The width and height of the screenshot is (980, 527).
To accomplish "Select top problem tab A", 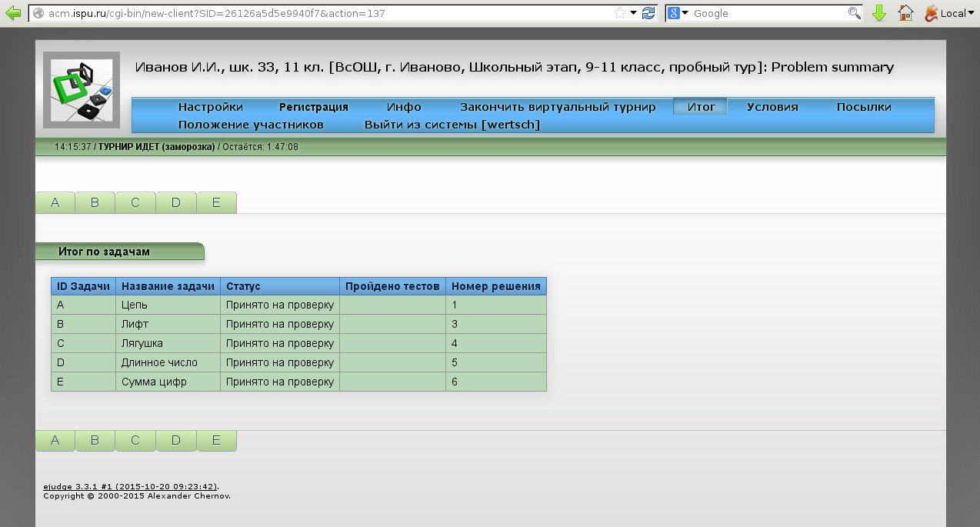I will [x=55, y=202].
